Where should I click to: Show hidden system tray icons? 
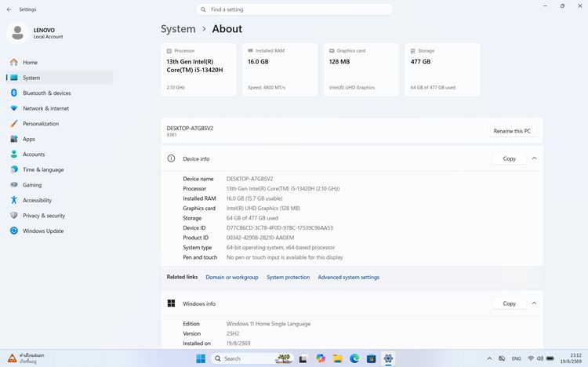click(489, 358)
